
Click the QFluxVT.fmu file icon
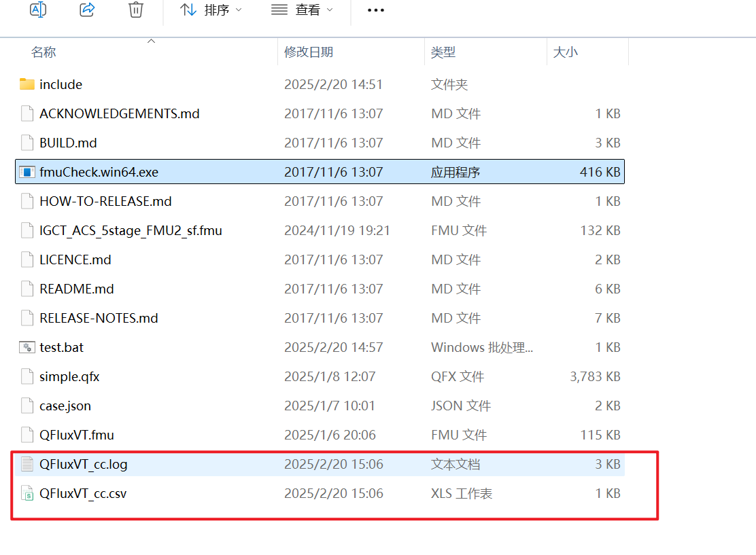tap(27, 435)
